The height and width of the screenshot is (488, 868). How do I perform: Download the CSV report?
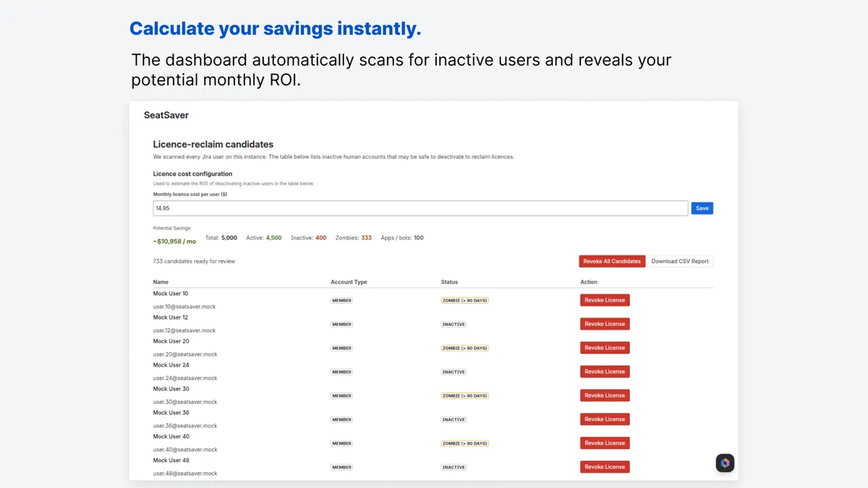(x=680, y=261)
